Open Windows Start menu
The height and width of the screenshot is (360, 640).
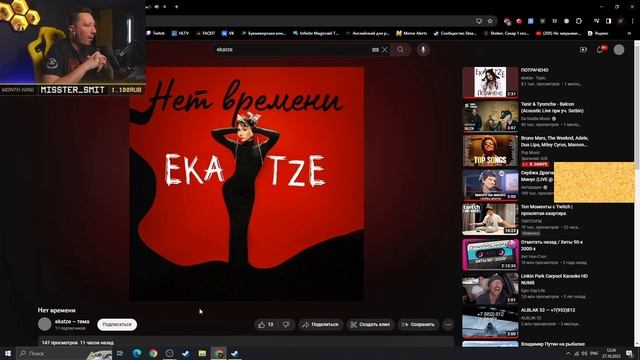pyautogui.click(x=8, y=353)
